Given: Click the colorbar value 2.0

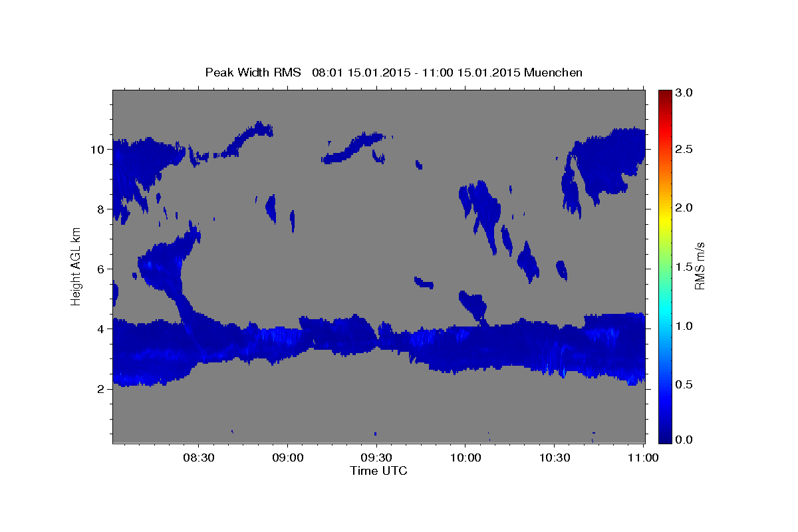Looking at the screenshot, I should [684, 207].
